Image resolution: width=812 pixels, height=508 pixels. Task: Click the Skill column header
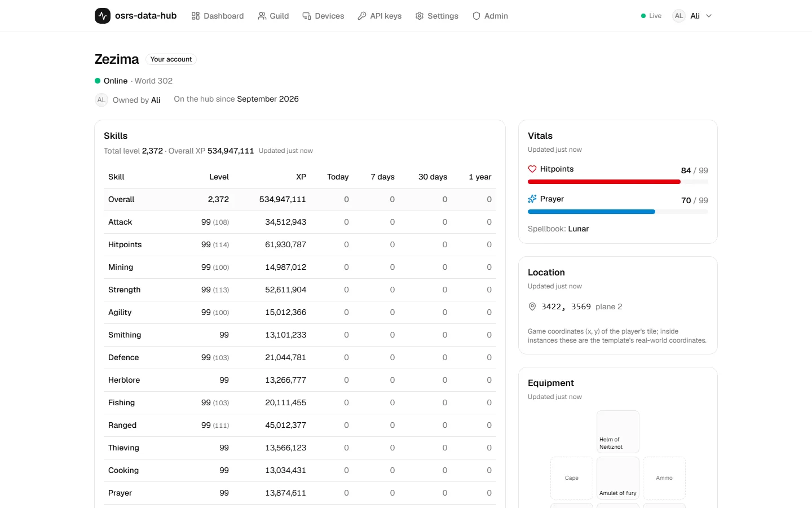(116, 177)
